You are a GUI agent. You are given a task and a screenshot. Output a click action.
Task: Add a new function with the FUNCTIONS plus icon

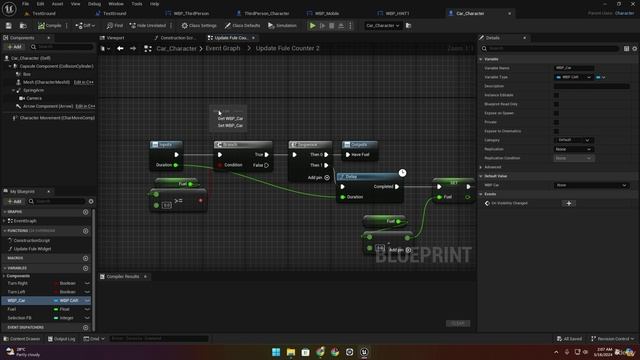(x=85, y=231)
